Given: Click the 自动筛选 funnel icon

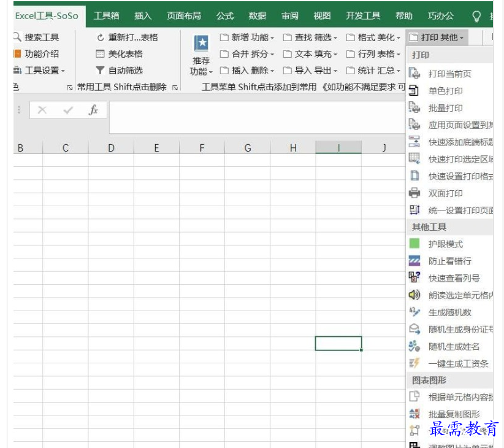Looking at the screenshot, I should point(100,70).
